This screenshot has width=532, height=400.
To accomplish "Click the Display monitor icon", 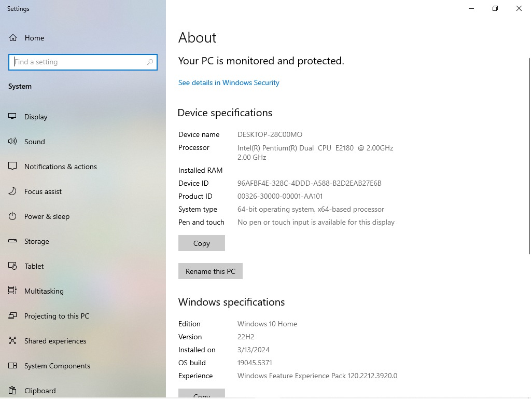I will [x=13, y=117].
